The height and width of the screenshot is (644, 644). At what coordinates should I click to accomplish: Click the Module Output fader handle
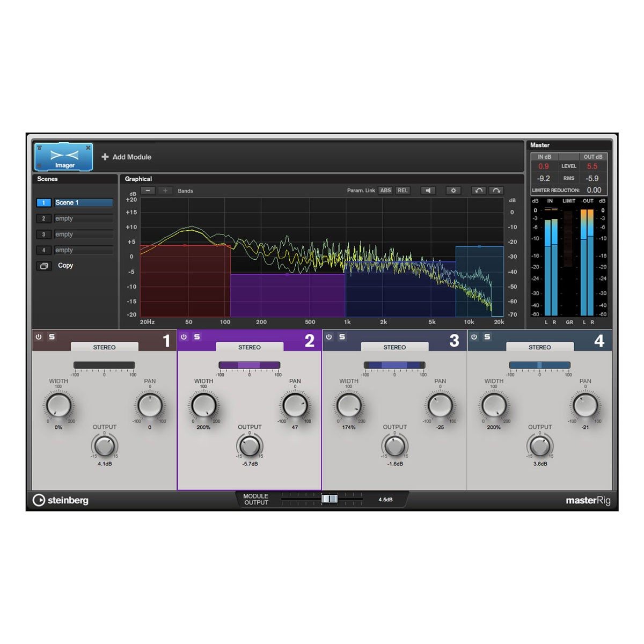[330, 499]
